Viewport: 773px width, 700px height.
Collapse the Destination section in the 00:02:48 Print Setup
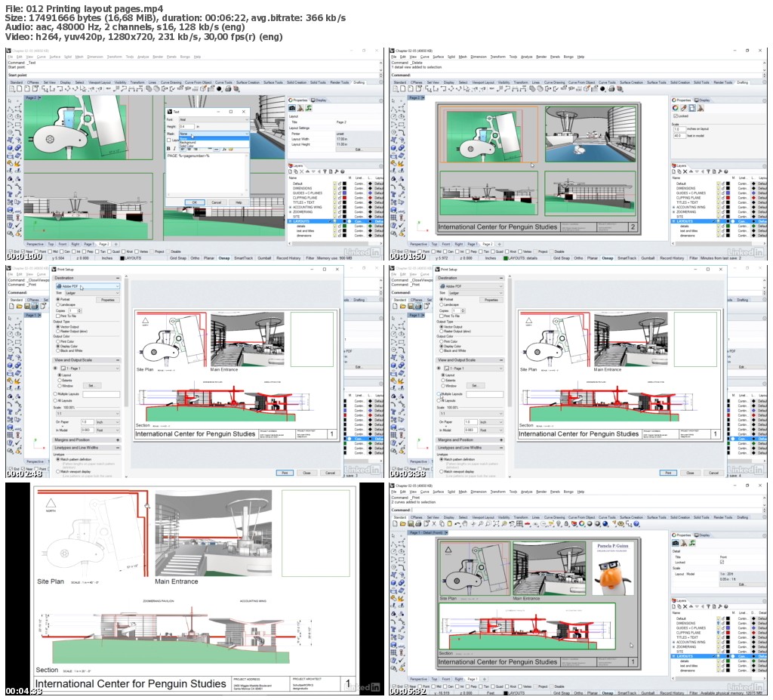pos(118,278)
